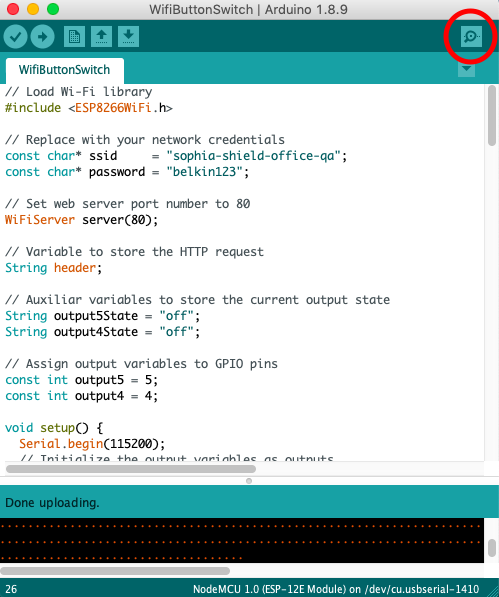Click the black console output area
499x597 pixels.
coord(242,540)
